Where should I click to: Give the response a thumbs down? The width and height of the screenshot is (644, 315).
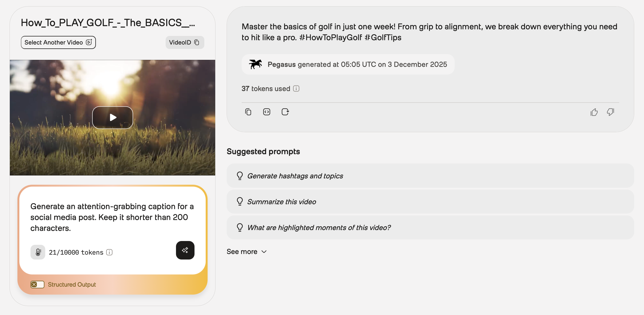click(x=610, y=112)
